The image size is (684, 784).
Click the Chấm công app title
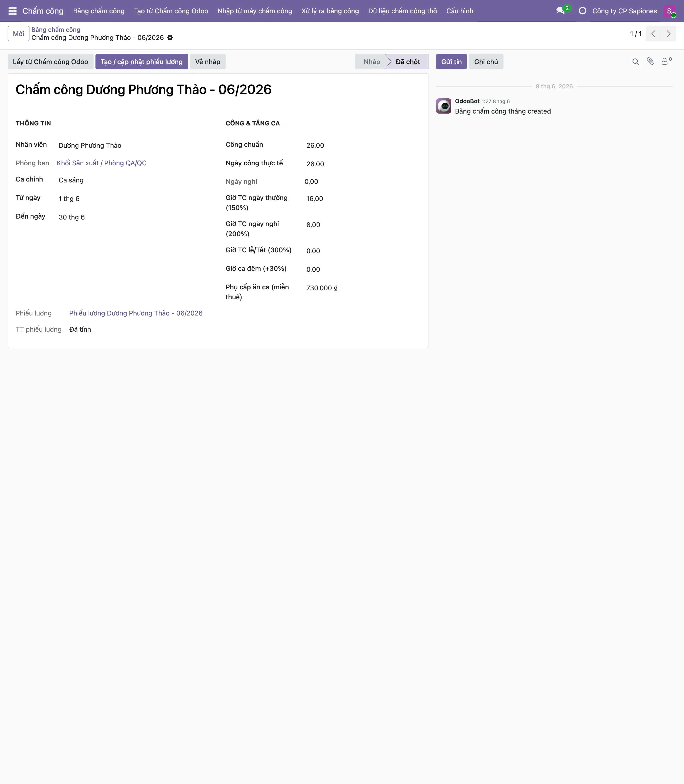(x=43, y=11)
